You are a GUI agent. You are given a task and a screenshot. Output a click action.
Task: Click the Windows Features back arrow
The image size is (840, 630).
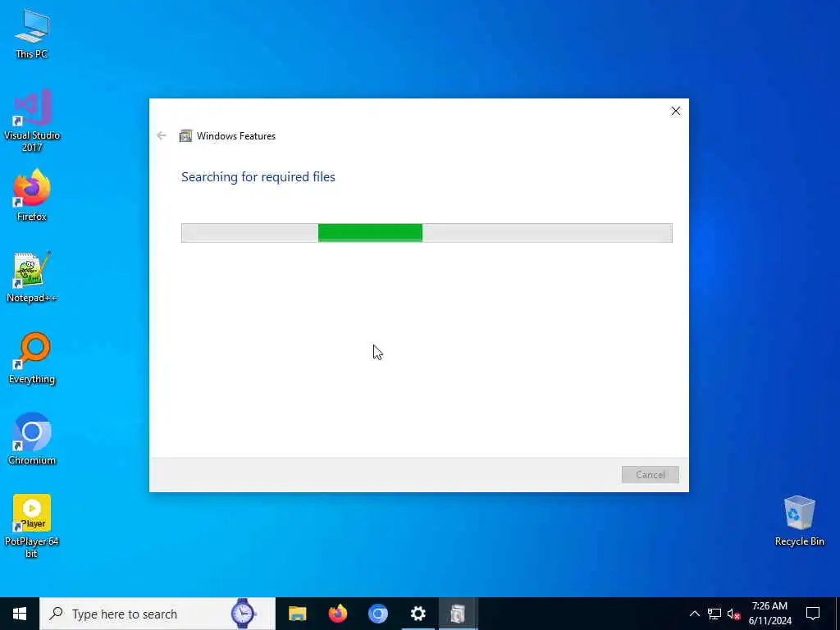[x=162, y=136]
